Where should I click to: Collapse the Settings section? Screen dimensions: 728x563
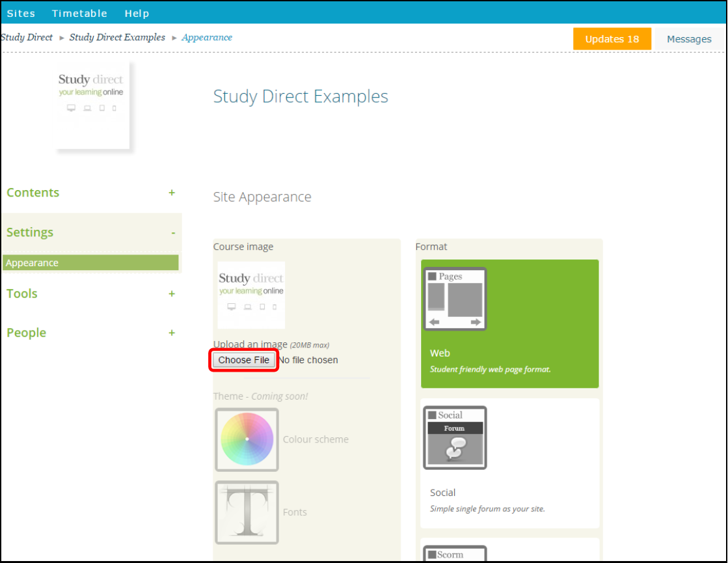click(30, 232)
